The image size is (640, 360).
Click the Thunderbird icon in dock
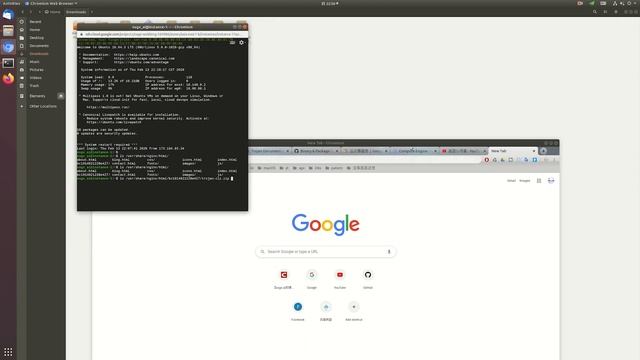[x=8, y=15]
